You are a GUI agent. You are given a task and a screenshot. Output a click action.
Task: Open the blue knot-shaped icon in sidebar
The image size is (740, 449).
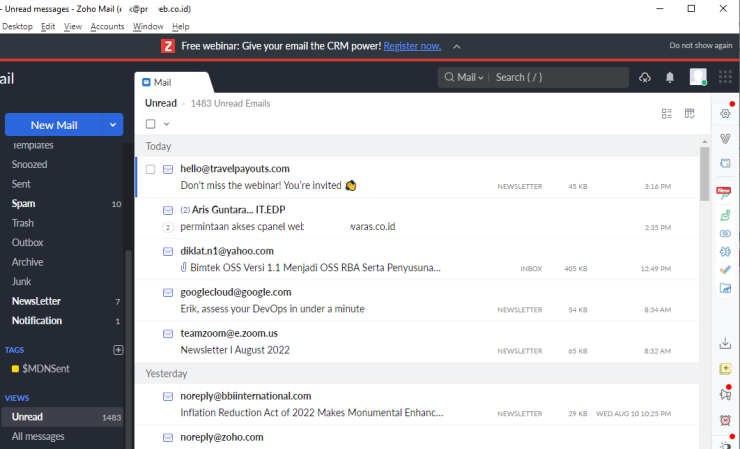[x=725, y=252]
